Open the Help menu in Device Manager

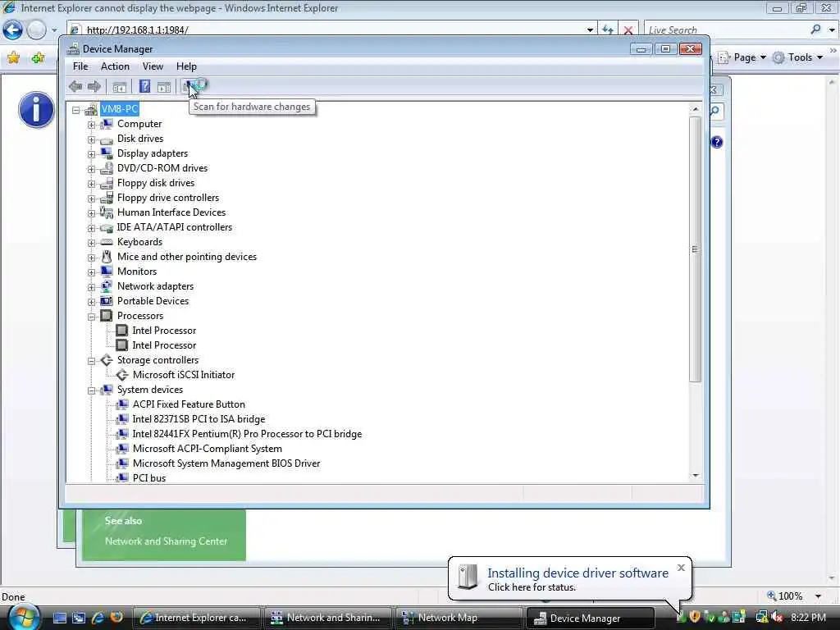click(186, 66)
